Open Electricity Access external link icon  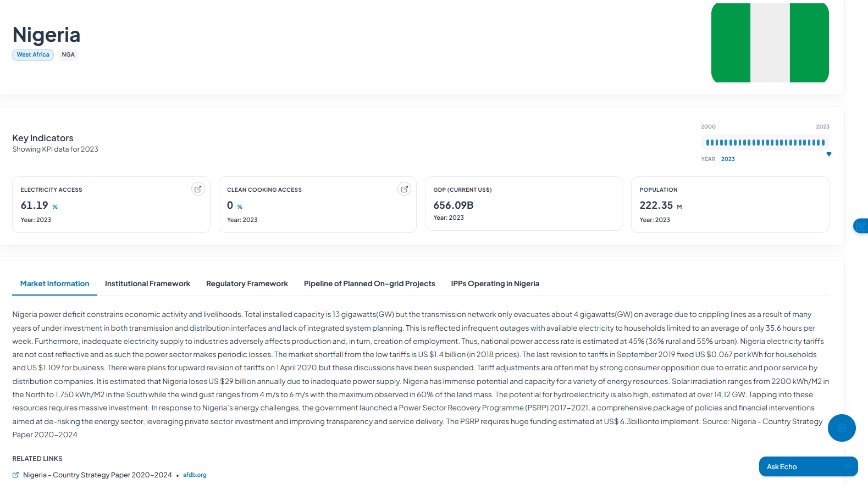coord(198,189)
